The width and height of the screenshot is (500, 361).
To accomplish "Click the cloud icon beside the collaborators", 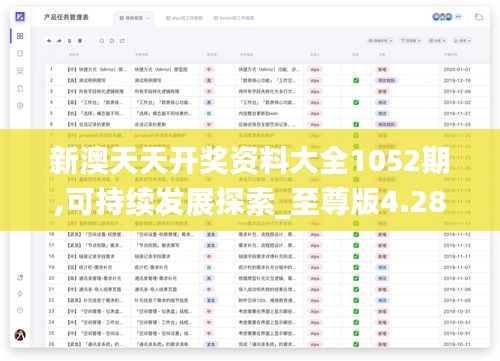I will click(479, 17).
